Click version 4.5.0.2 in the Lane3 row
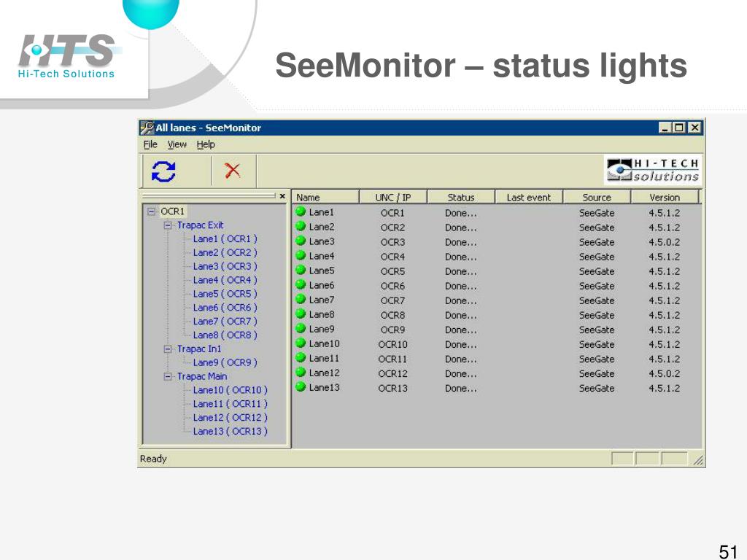 point(664,242)
